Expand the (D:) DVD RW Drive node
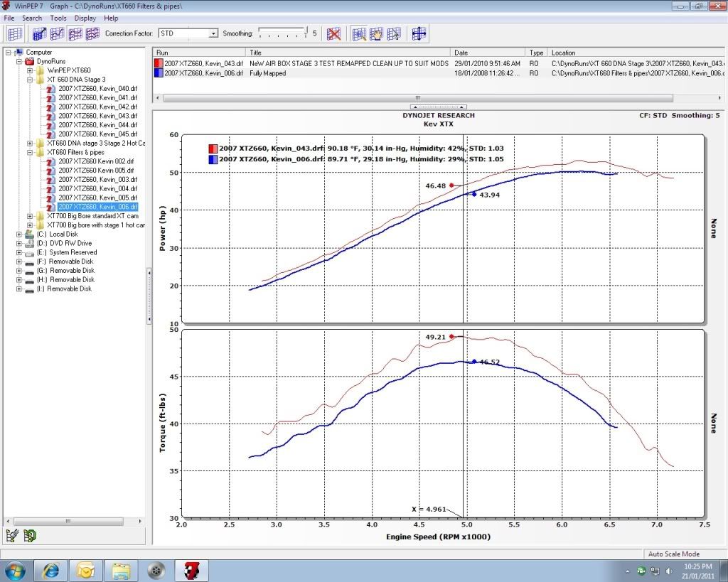 pyautogui.click(x=19, y=243)
